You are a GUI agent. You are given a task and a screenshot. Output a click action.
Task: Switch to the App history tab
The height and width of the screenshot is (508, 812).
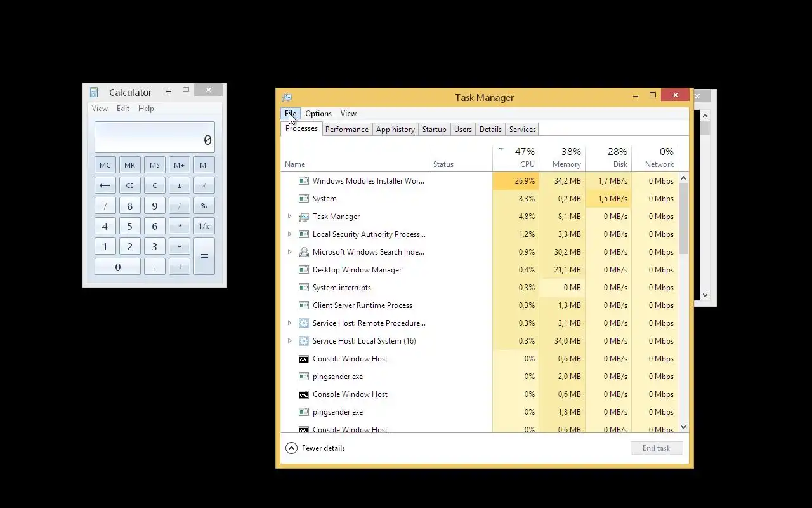tap(395, 130)
